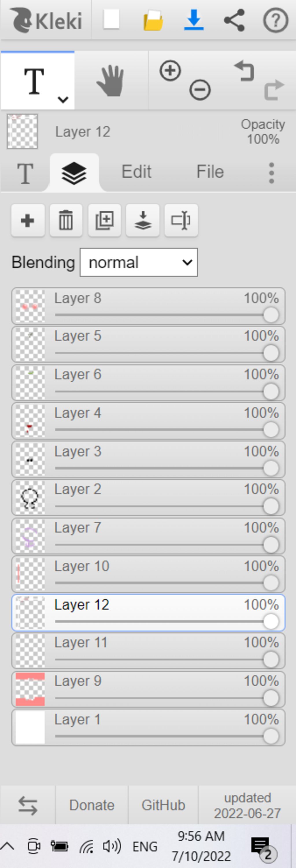
Task: Delete layer with trash can icon
Action: click(66, 220)
